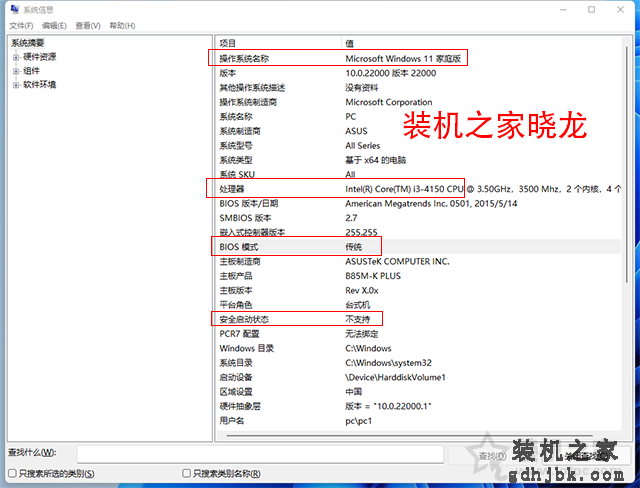Click the System Information title bar icon
640x488 pixels.
(15, 9)
